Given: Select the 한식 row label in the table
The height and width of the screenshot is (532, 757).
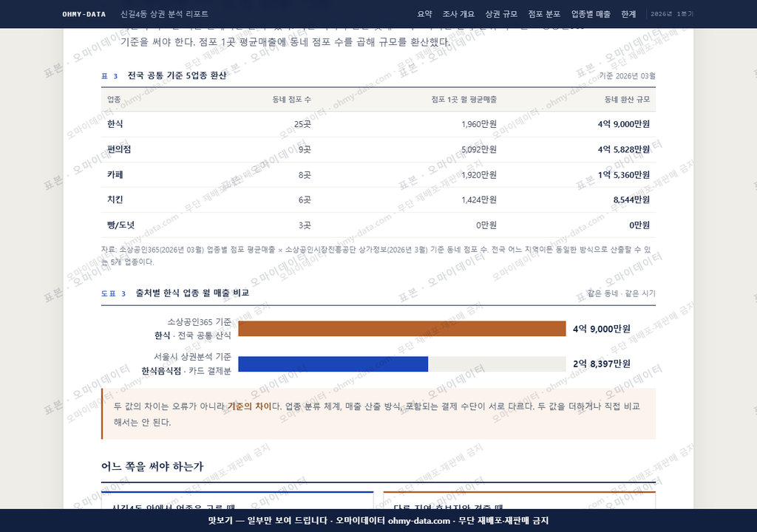Looking at the screenshot, I should 115,124.
